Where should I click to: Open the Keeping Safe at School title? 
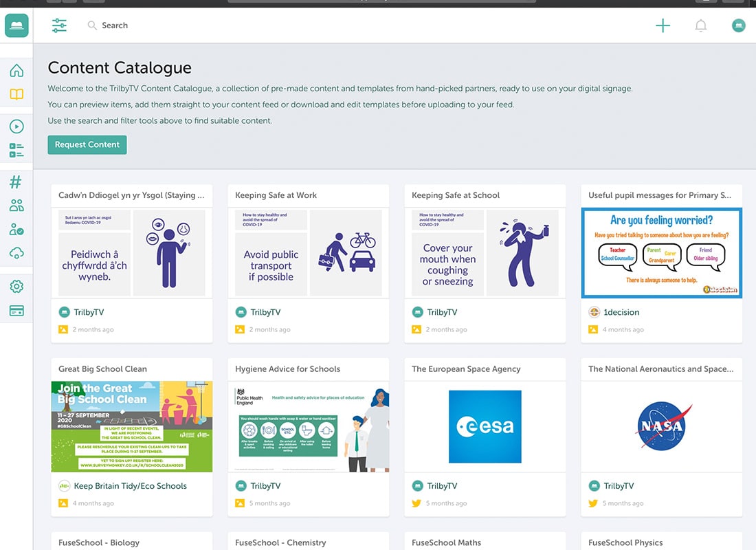coord(456,195)
